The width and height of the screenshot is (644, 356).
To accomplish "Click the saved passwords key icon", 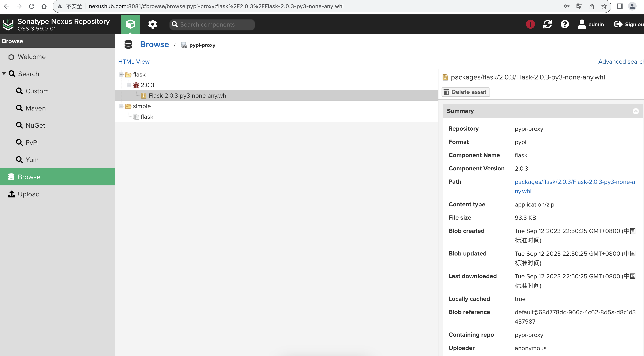I will 567,6.
